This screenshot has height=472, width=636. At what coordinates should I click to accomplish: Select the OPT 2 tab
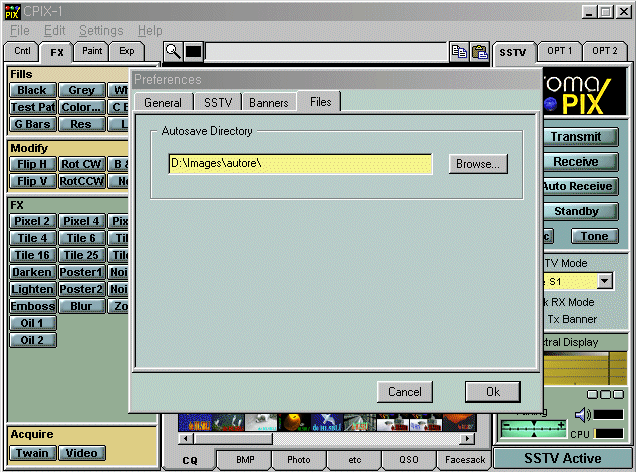[604, 51]
